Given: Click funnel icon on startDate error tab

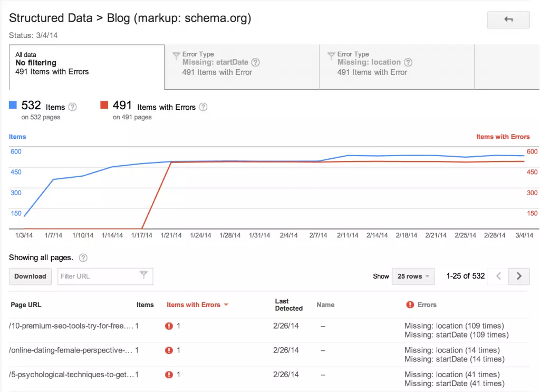Looking at the screenshot, I should 176,55.
